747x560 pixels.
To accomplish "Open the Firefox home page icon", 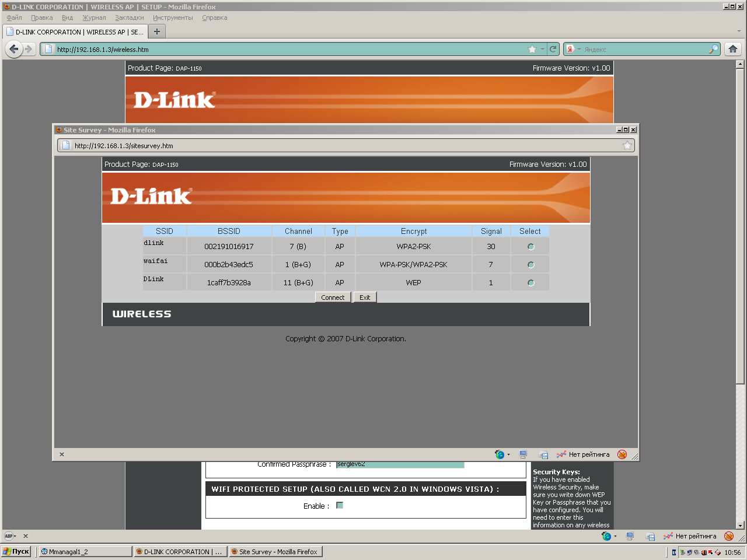I will click(x=733, y=50).
